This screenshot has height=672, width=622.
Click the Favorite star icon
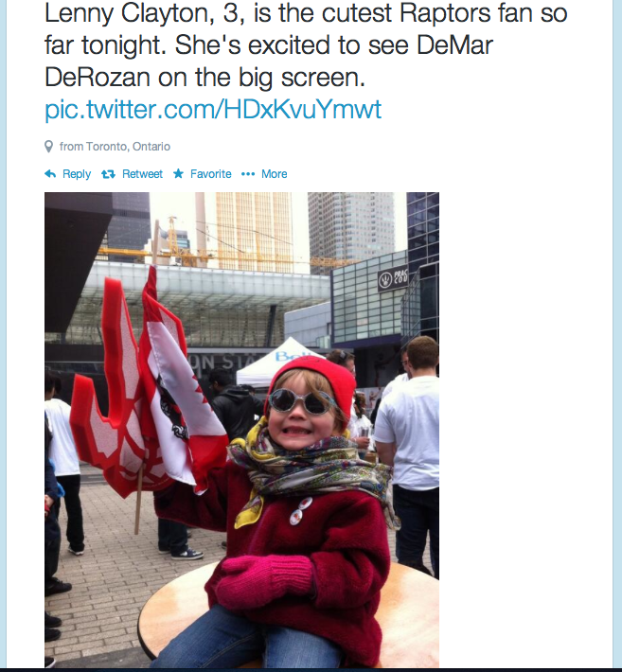point(178,173)
